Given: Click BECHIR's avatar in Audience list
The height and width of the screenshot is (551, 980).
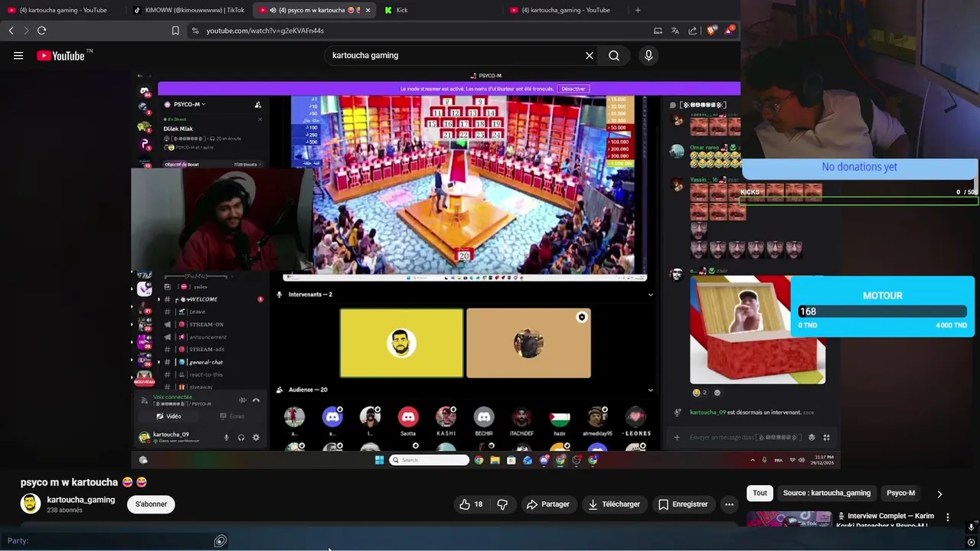Looking at the screenshot, I should pyautogui.click(x=484, y=417).
